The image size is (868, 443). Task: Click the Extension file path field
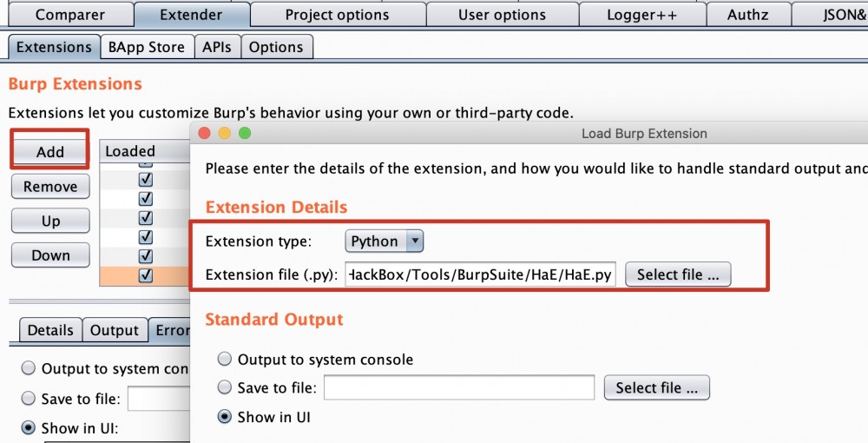(x=480, y=275)
